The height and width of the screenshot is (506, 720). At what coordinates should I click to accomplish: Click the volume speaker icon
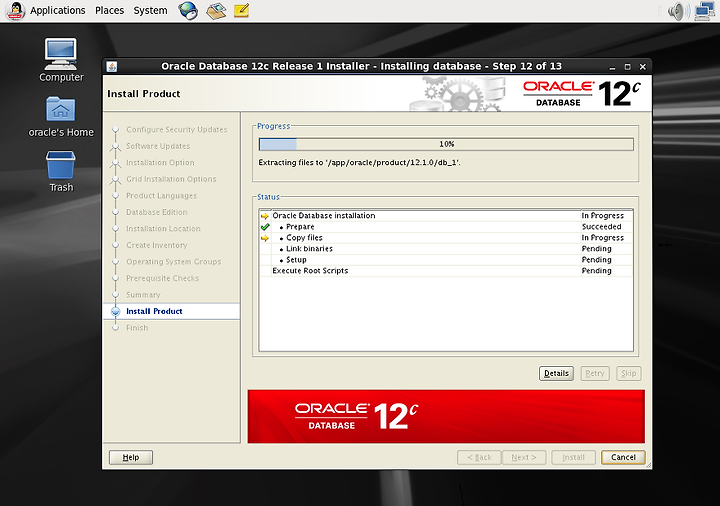[x=678, y=11]
